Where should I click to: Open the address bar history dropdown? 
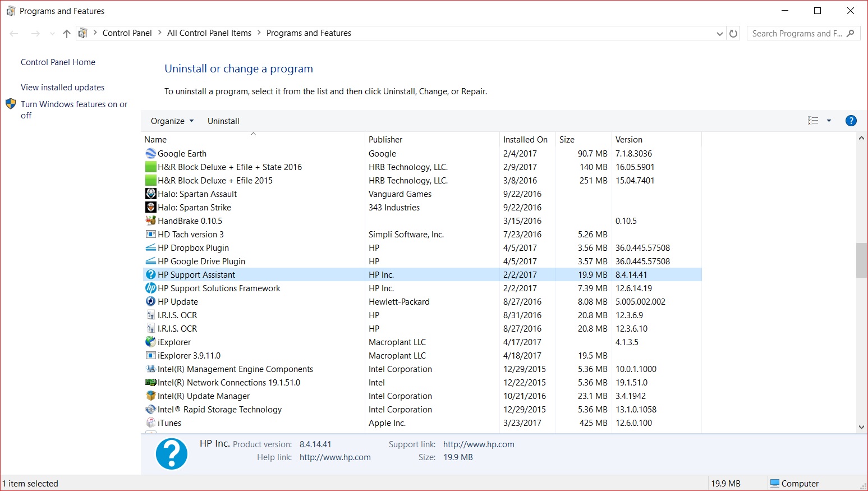tap(719, 33)
